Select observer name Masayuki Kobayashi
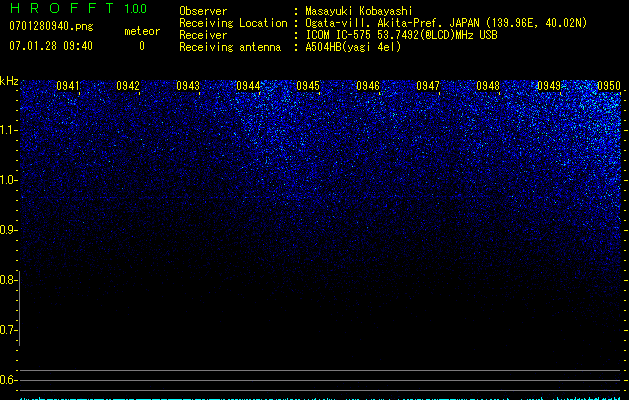Viewport: 629px width, 400px height. click(359, 11)
